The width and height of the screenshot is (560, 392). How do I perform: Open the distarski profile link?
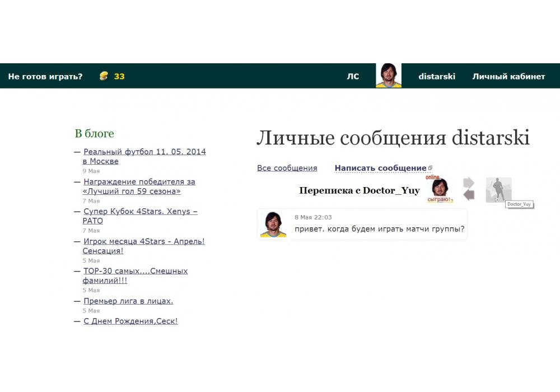[437, 76]
